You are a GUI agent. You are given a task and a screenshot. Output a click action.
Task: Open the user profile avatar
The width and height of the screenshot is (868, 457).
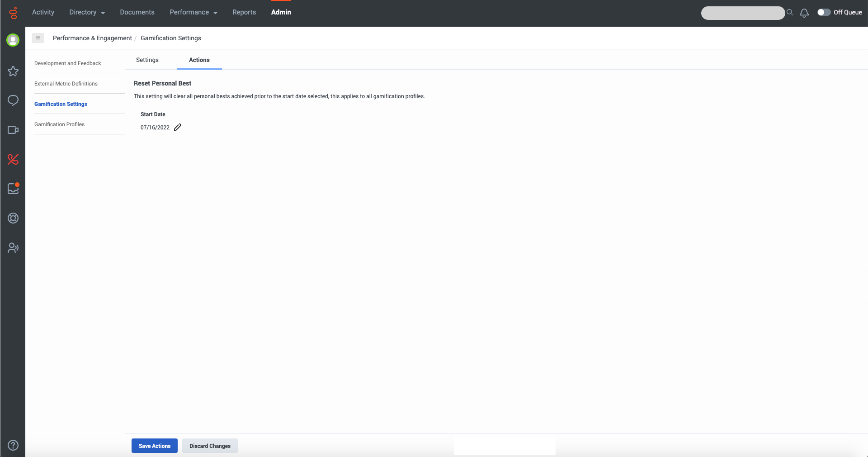click(13, 40)
